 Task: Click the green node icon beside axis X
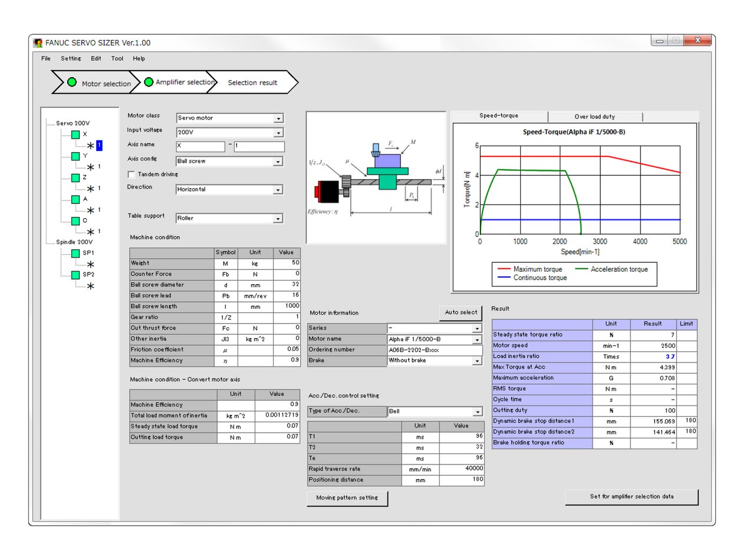point(75,135)
